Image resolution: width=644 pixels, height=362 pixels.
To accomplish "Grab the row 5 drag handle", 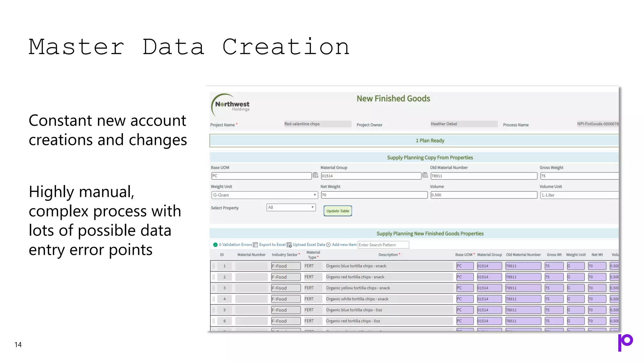I will (x=214, y=310).
